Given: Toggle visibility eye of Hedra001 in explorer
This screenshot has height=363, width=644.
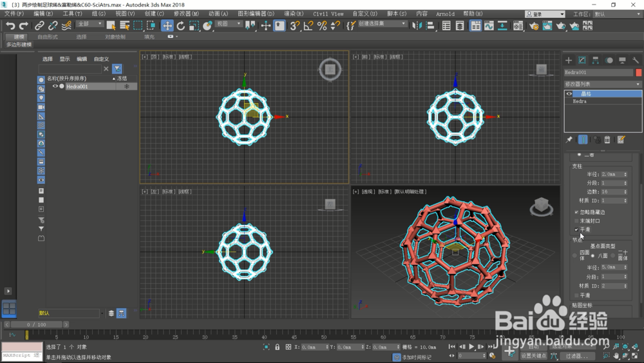Looking at the screenshot, I should [x=55, y=86].
